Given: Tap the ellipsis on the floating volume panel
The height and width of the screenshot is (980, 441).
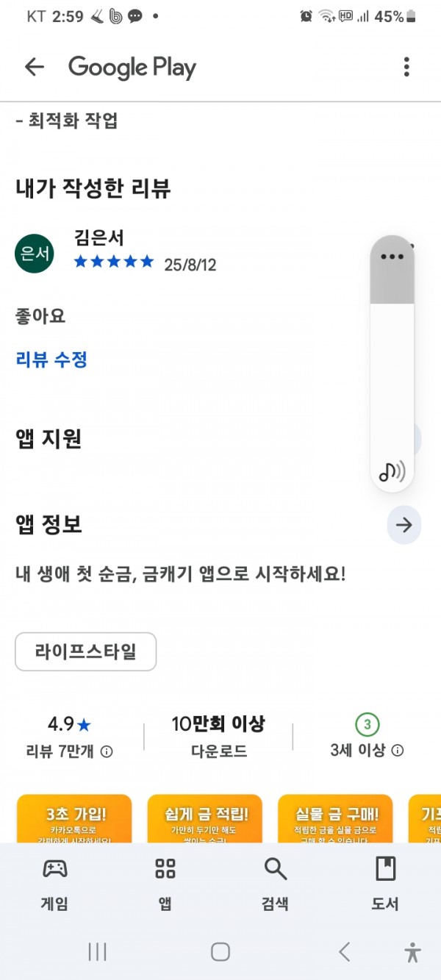Looking at the screenshot, I should pyautogui.click(x=392, y=257).
